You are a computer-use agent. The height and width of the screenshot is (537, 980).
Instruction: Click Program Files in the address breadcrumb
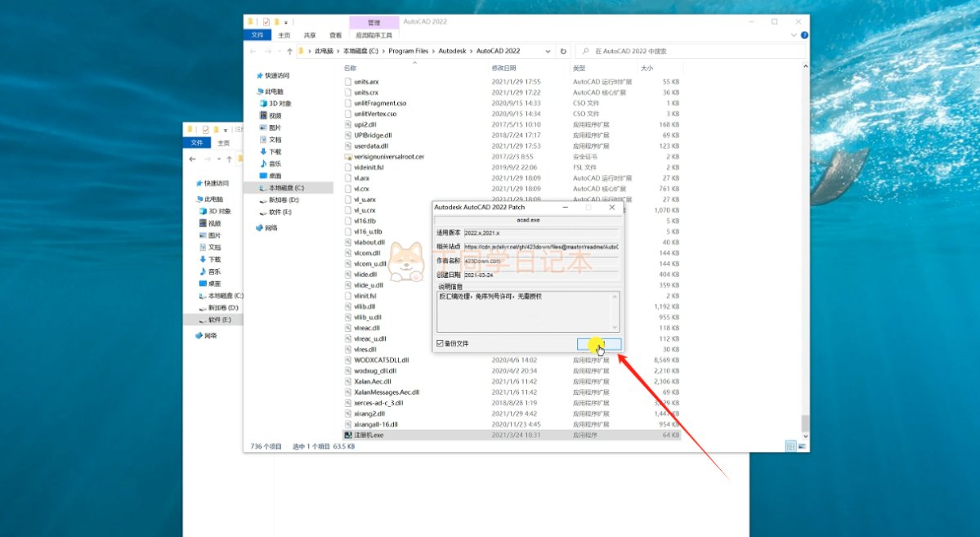(x=408, y=51)
